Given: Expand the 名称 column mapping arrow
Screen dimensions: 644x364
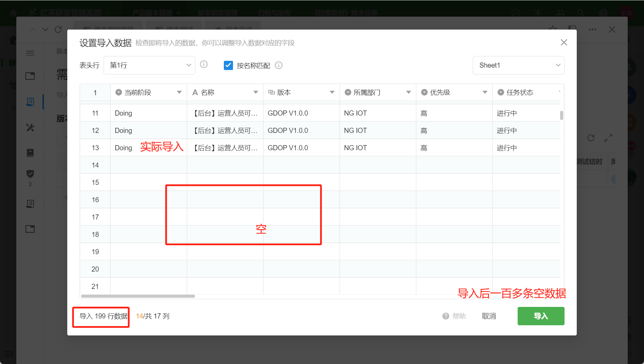Looking at the screenshot, I should (x=256, y=92).
